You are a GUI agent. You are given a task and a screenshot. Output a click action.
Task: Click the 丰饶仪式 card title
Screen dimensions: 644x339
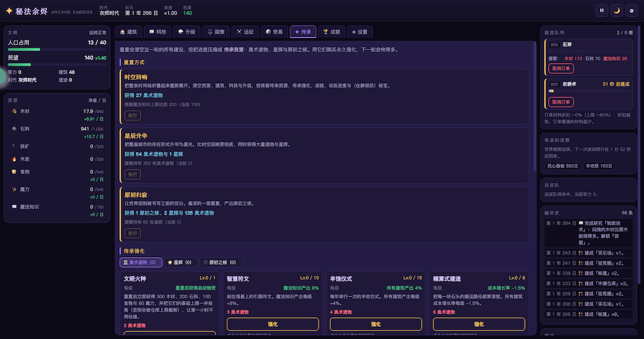pos(341,278)
